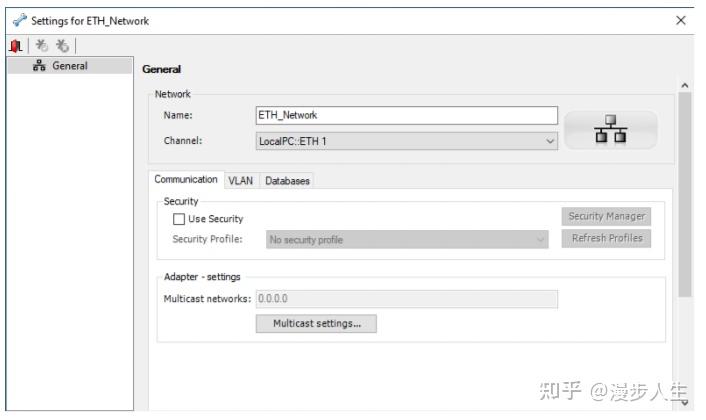The width and height of the screenshot is (706, 420).
Task: Enable the Use Security checkbox
Action: (179, 219)
